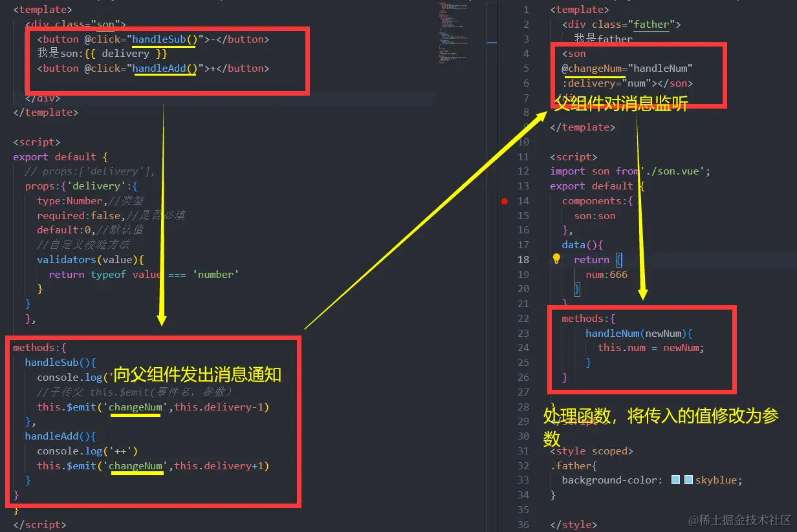Click handleSub(){ method definition in son editor
Image resolution: width=797 pixels, height=532 pixels.
pos(60,363)
